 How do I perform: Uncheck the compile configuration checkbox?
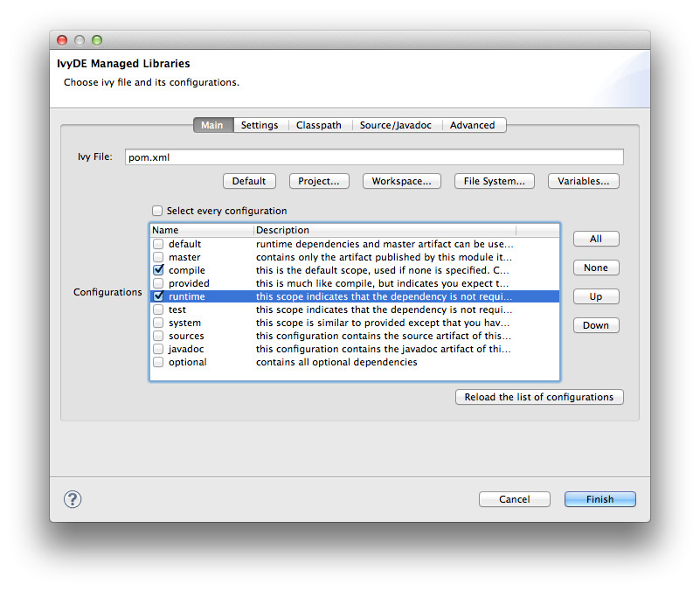tap(158, 270)
